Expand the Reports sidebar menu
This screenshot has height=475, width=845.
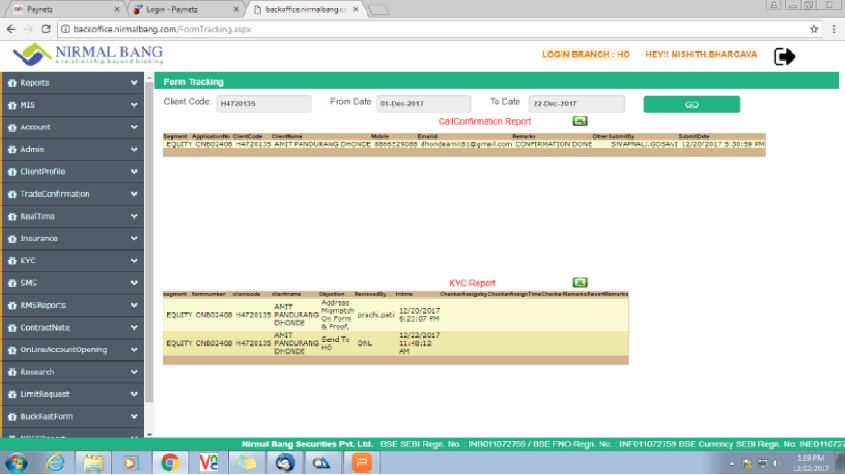(72, 83)
